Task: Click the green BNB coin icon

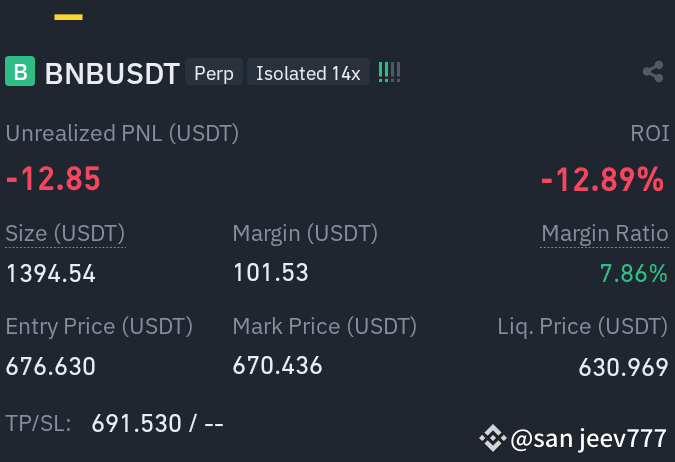Action: coord(20,71)
